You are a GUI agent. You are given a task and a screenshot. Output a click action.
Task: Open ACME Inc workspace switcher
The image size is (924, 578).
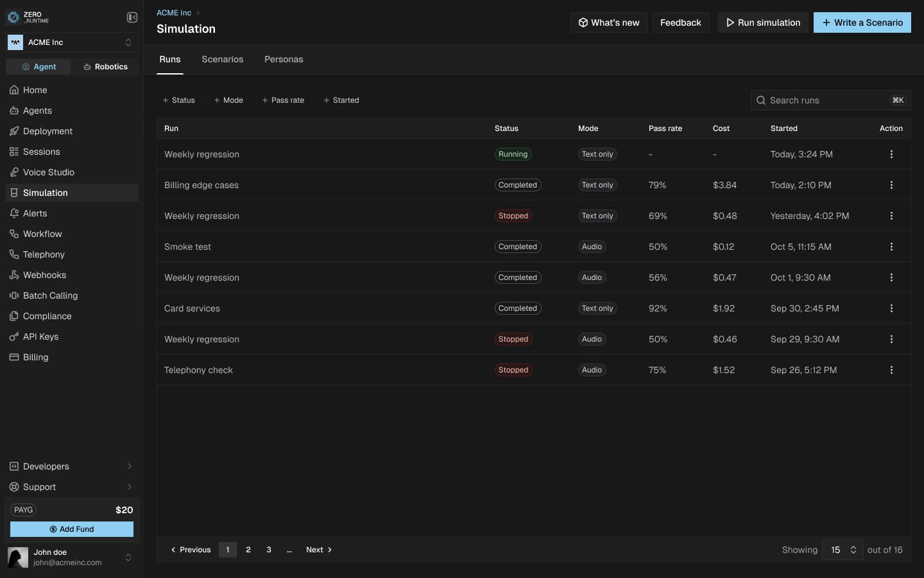coord(72,42)
